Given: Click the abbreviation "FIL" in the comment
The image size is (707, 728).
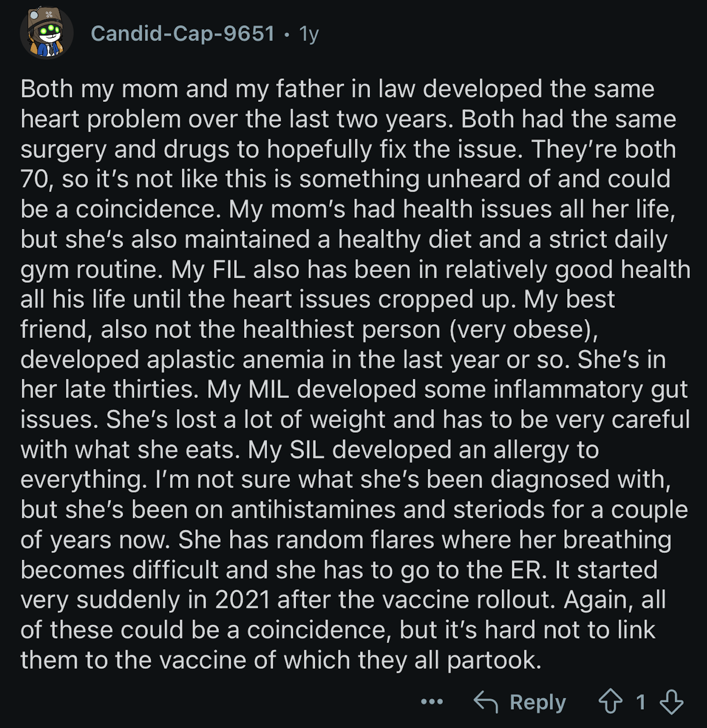Looking at the screenshot, I should click(229, 270).
